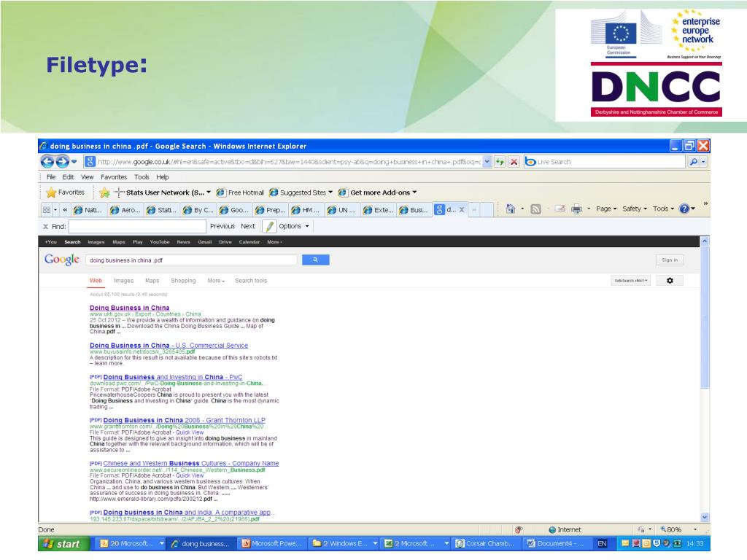Click in the Find text field
This screenshot has height=560, width=747.
[x=137, y=226]
